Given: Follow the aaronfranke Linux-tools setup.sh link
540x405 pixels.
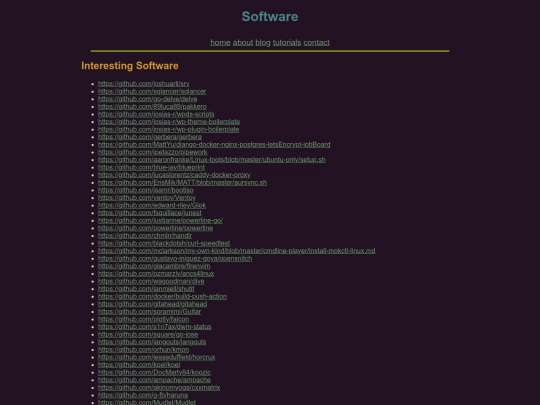Looking at the screenshot, I should [x=212, y=159].
